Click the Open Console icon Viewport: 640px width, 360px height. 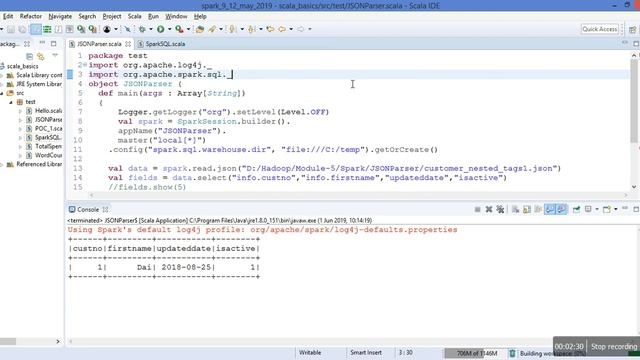pos(607,209)
